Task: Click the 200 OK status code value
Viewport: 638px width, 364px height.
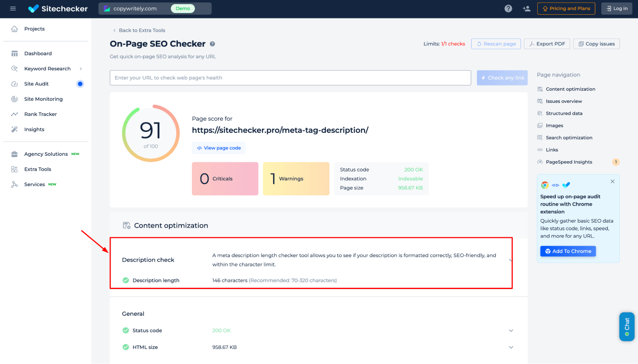Action: (x=413, y=170)
